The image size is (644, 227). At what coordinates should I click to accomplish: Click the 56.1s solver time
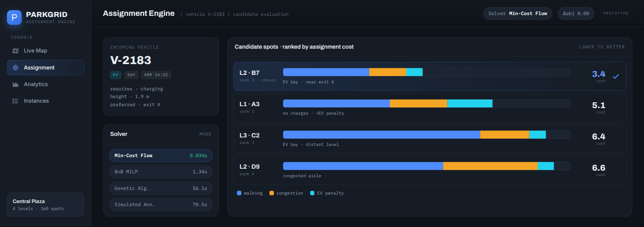[200, 188]
